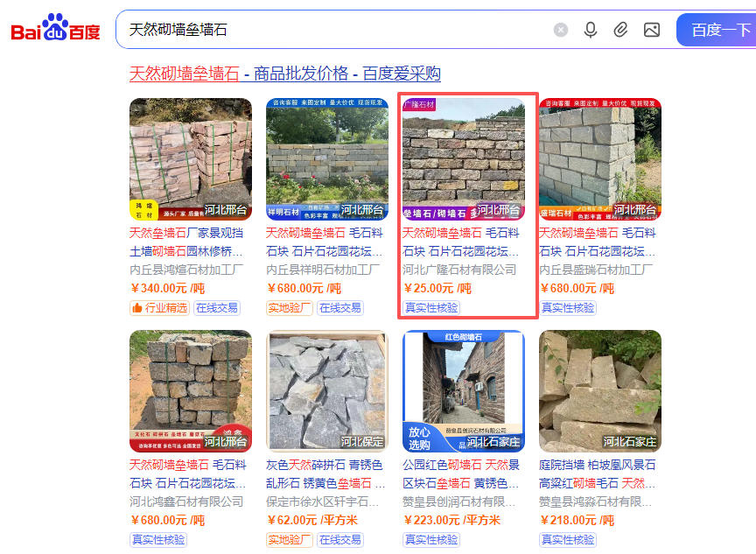Open the highlighted ¥25.00 stone wall thumbnail
Screen dimensions: 756x554
[464, 159]
